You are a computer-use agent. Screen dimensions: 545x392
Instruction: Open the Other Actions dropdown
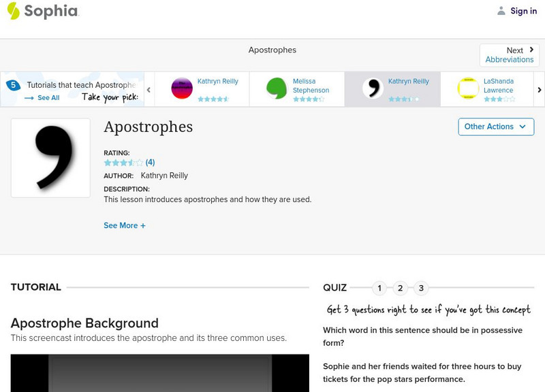tap(495, 127)
